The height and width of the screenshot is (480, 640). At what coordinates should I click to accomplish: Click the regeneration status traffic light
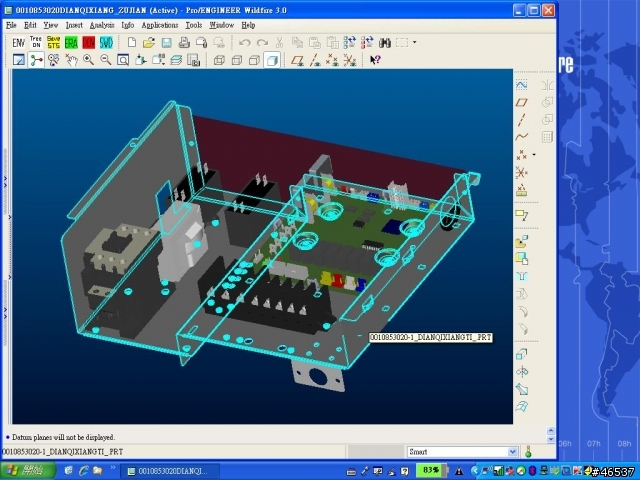pos(529,452)
